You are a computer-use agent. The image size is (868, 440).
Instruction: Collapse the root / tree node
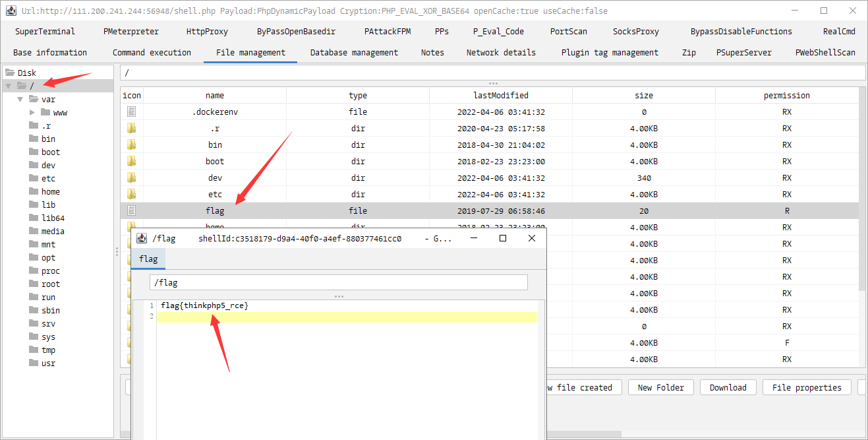[8, 86]
